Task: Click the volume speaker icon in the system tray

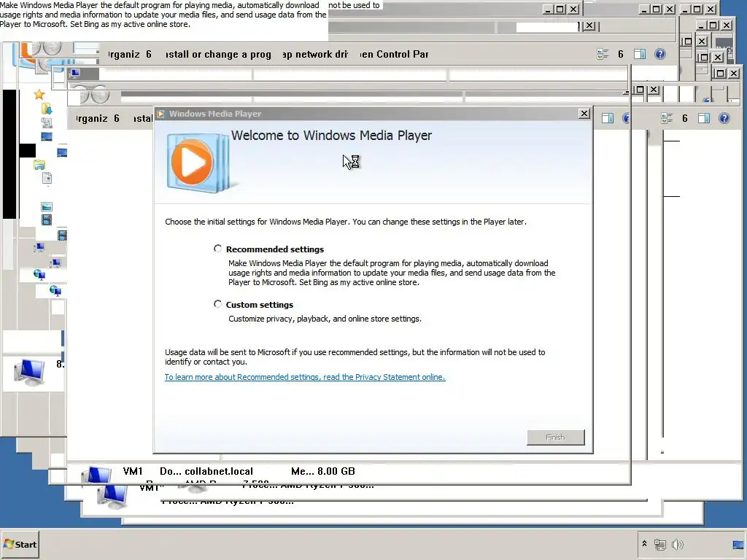Action: coord(677,544)
